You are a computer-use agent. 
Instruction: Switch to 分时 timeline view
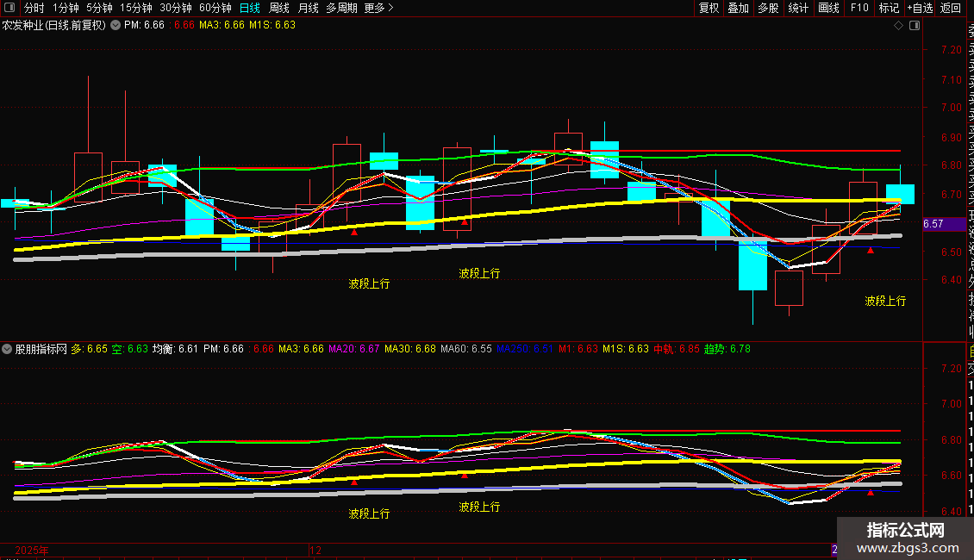[x=34, y=8]
